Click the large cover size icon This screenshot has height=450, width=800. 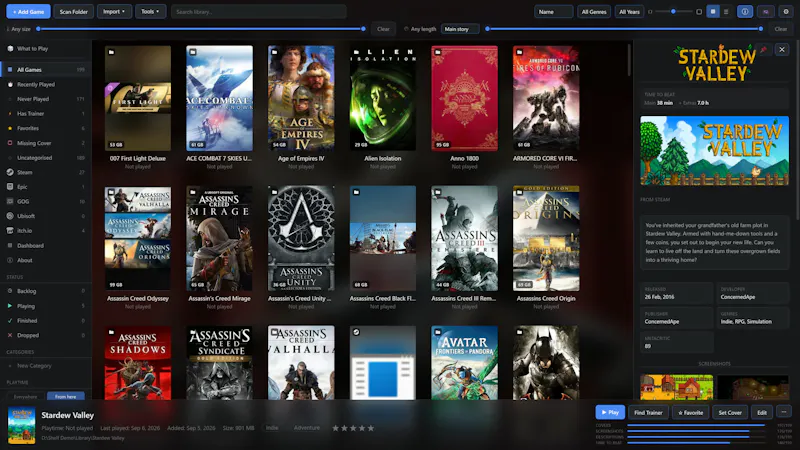click(x=699, y=11)
